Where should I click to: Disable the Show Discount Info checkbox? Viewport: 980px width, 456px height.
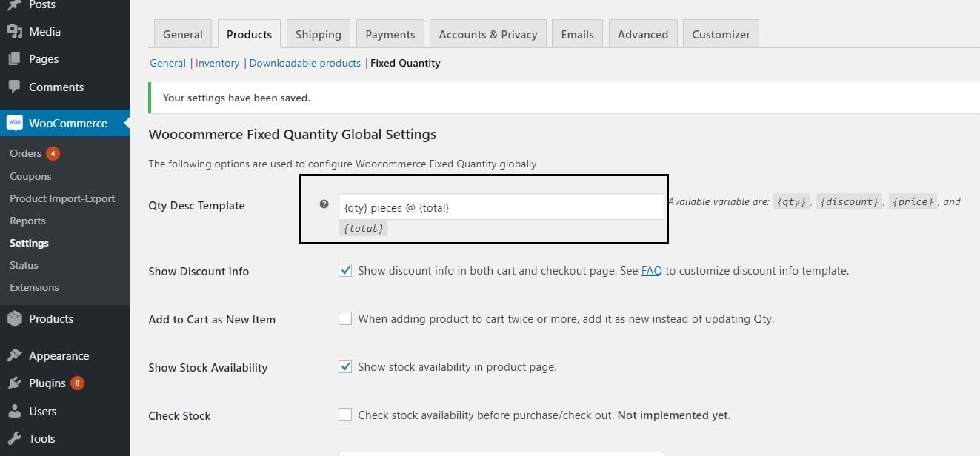[345, 270]
